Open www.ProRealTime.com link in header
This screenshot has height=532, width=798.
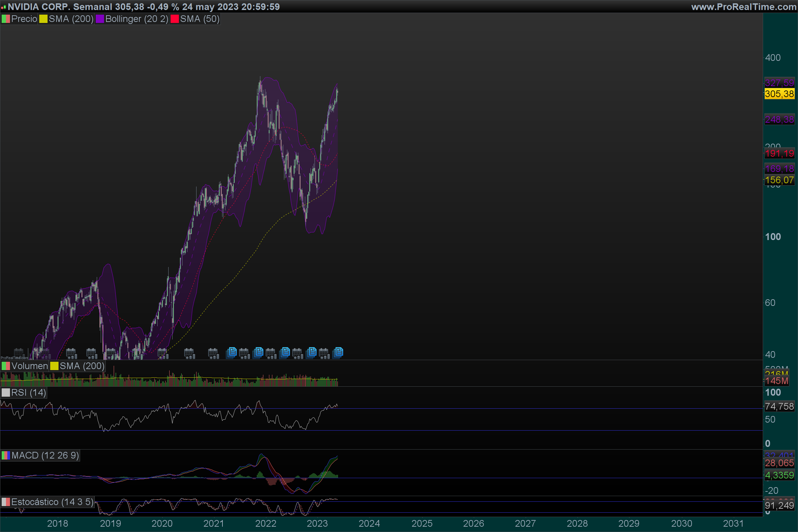pyautogui.click(x=743, y=7)
